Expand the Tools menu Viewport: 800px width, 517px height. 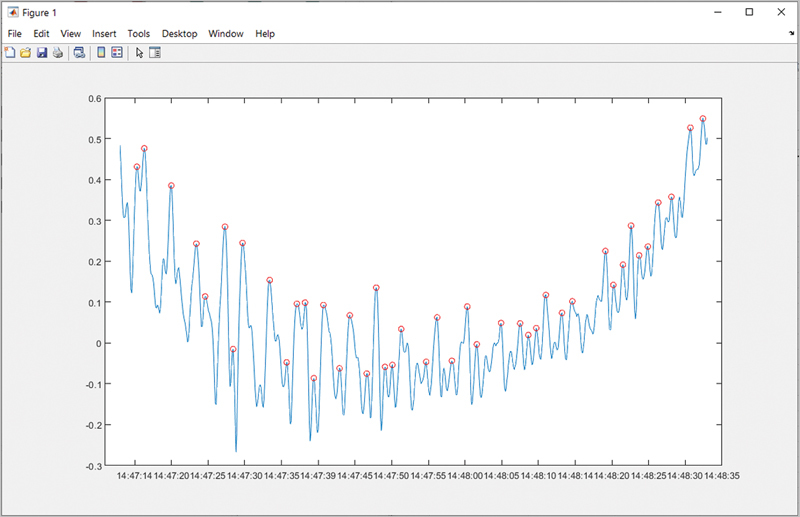pos(139,33)
